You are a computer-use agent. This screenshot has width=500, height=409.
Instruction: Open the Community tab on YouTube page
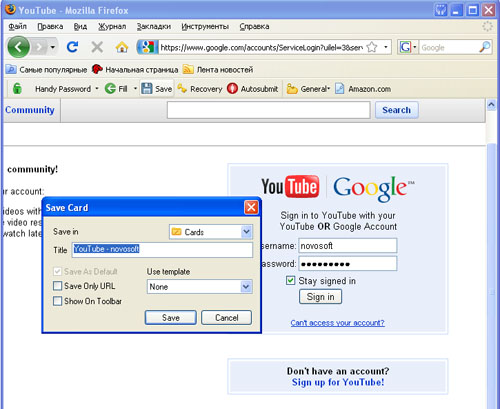30,110
